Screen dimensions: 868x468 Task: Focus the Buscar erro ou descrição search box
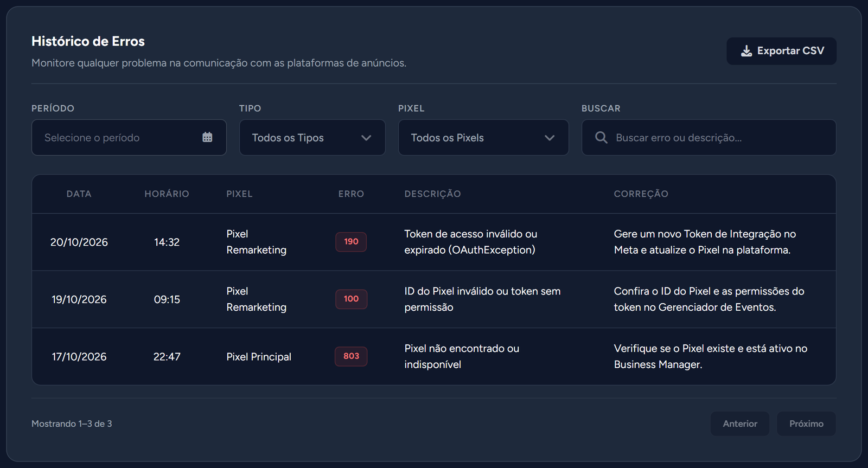(709, 138)
